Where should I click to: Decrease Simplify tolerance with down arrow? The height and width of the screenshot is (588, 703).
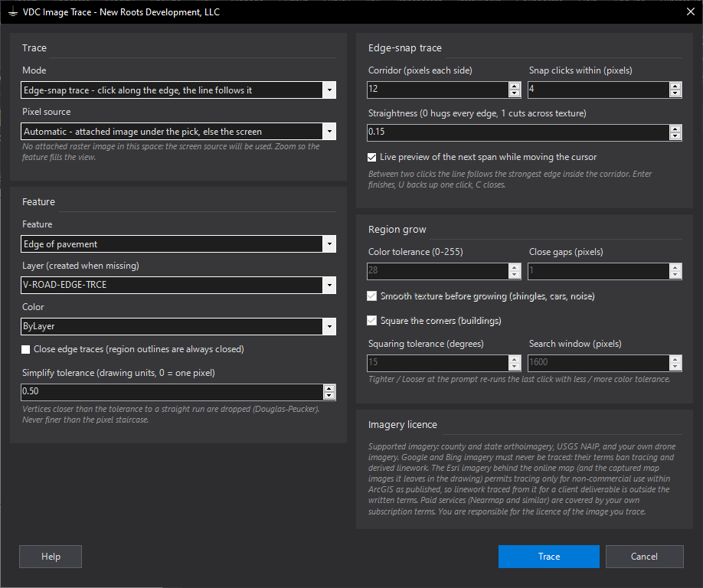pyautogui.click(x=329, y=396)
